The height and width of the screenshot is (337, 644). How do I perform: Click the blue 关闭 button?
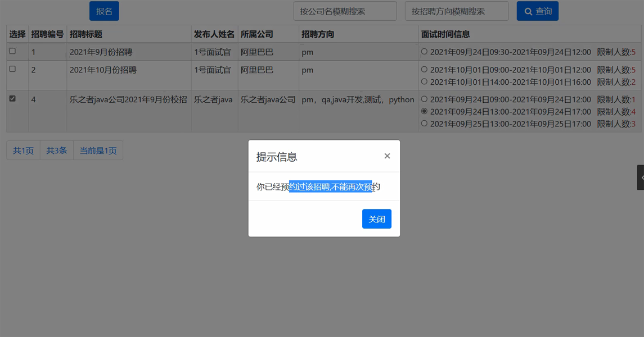click(376, 219)
